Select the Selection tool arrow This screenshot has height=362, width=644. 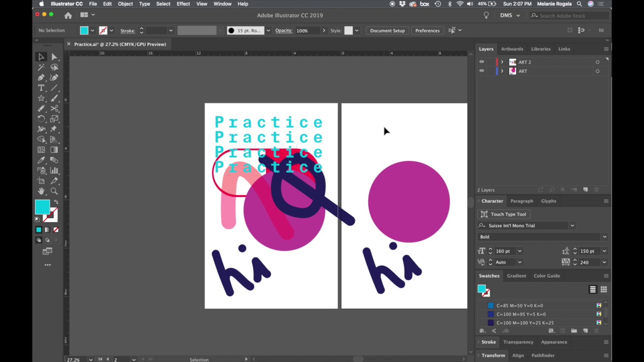click(x=41, y=57)
